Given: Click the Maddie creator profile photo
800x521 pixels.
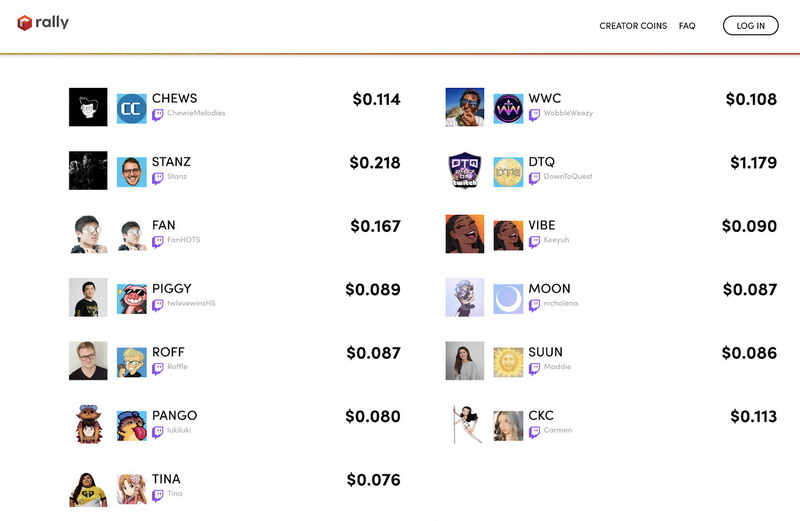Looking at the screenshot, I should click(x=465, y=361).
